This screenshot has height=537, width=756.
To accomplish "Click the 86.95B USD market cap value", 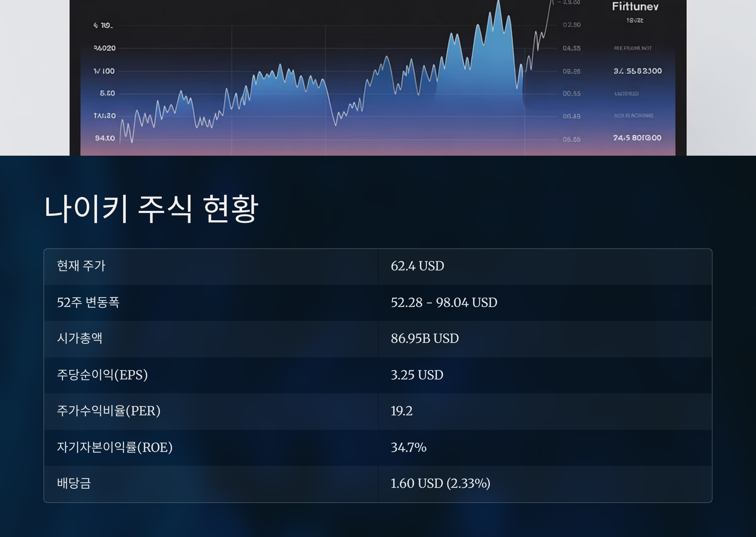I will [425, 338].
